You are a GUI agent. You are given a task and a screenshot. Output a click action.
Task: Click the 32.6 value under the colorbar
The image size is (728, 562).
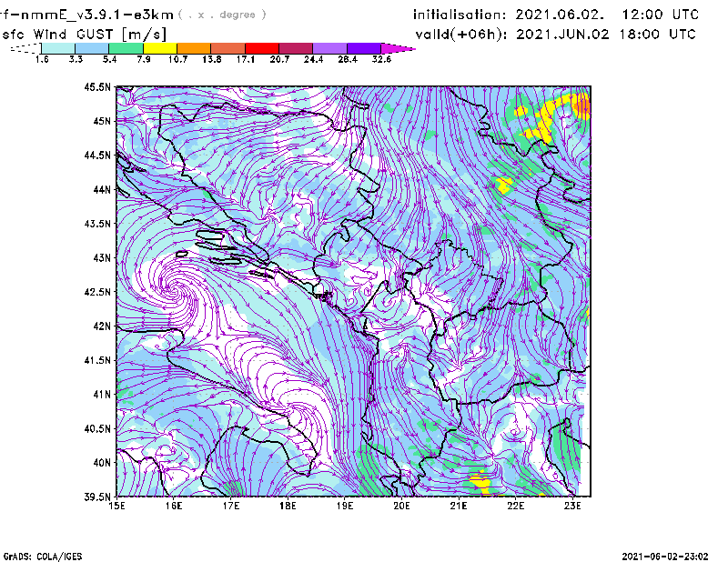tap(381, 59)
